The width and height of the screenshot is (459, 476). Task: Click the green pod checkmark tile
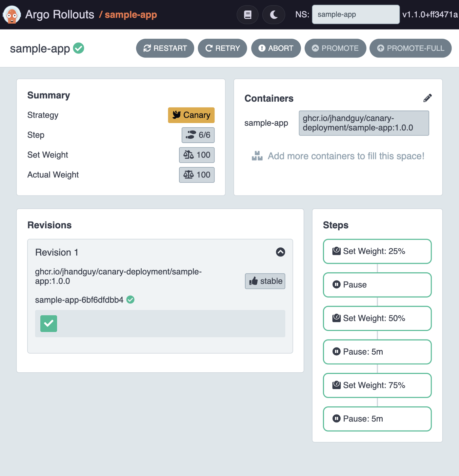[49, 323]
